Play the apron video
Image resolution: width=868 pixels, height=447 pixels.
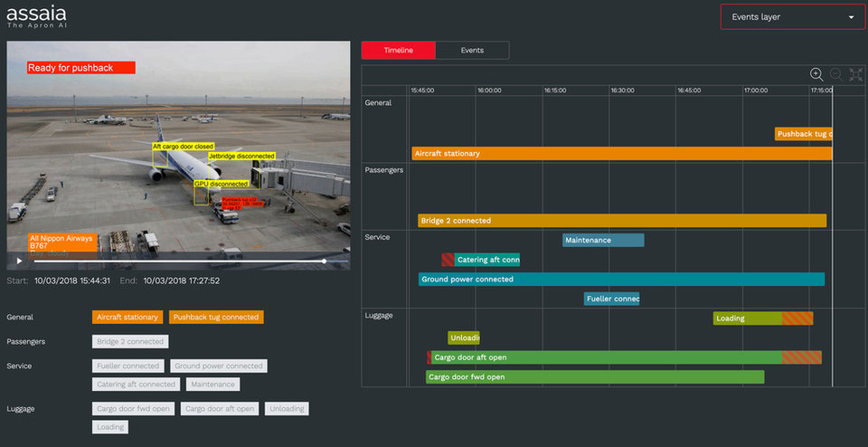[20, 262]
